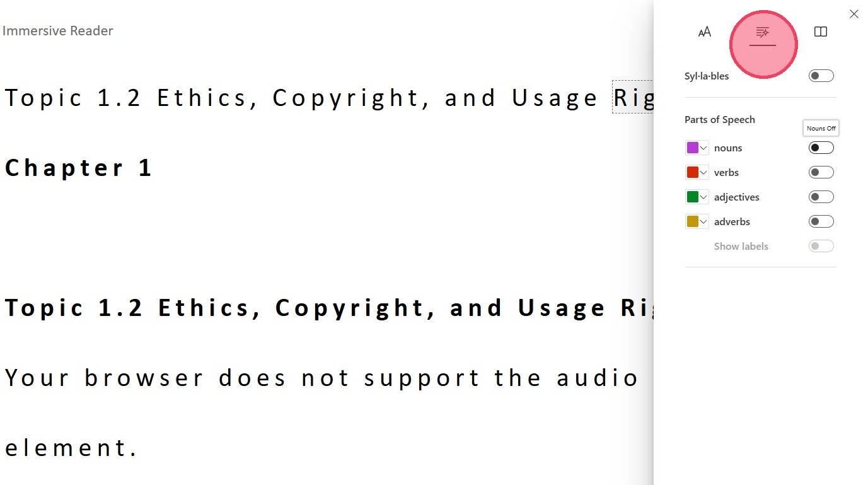Switch on adverbs highlighting
Image resolution: width=868 pixels, height=485 pixels.
point(821,221)
